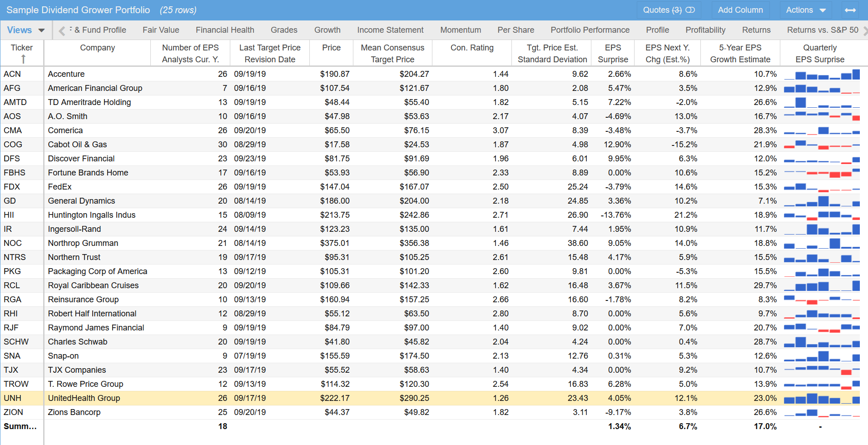Screen dimensions: 868x445
Task: Open the Profile view tab
Action: click(657, 30)
